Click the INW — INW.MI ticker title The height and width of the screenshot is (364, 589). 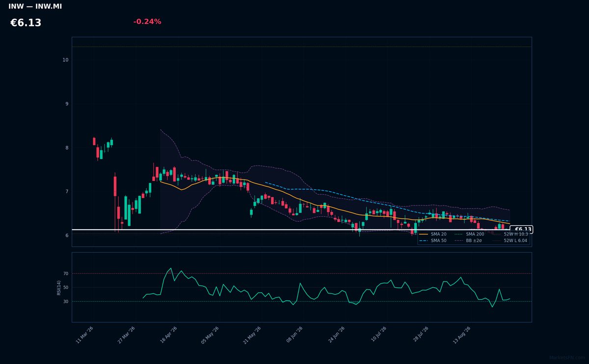[35, 7]
